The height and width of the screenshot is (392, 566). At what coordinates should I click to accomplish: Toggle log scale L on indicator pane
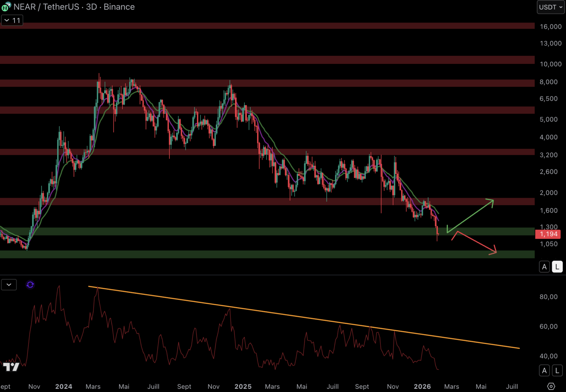(x=557, y=371)
